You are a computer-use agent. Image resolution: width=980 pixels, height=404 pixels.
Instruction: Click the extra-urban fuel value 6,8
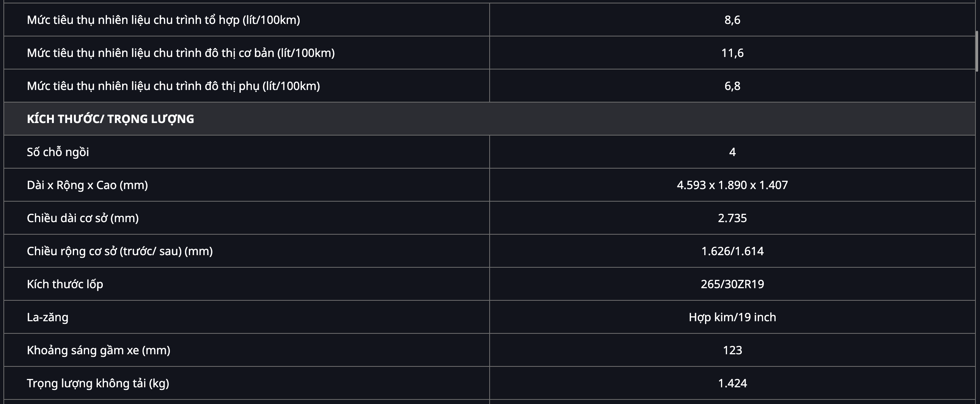(732, 86)
